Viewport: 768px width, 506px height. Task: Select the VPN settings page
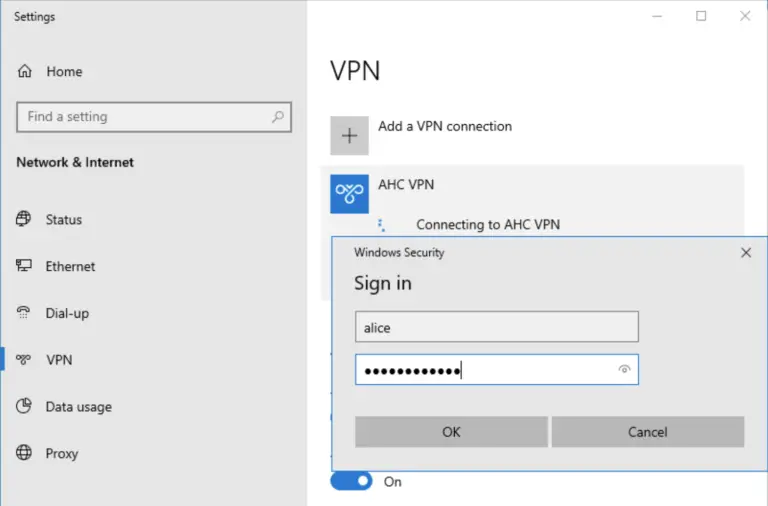(x=59, y=360)
